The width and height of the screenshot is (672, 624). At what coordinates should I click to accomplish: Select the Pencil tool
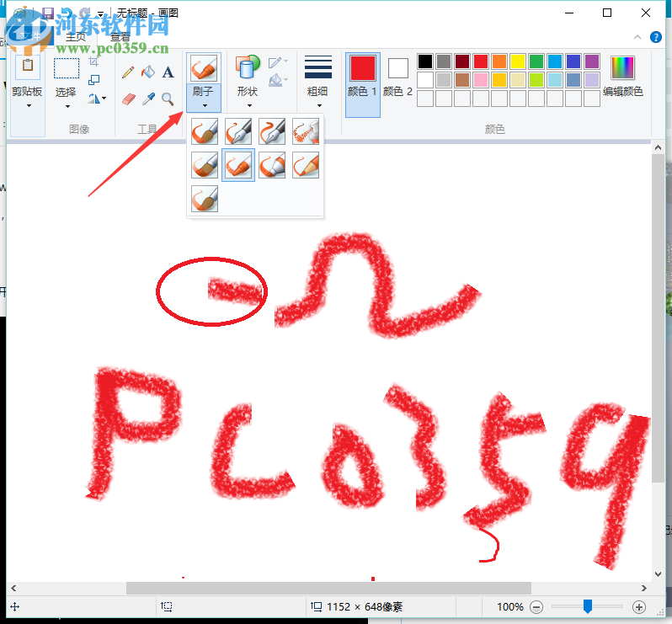click(128, 72)
